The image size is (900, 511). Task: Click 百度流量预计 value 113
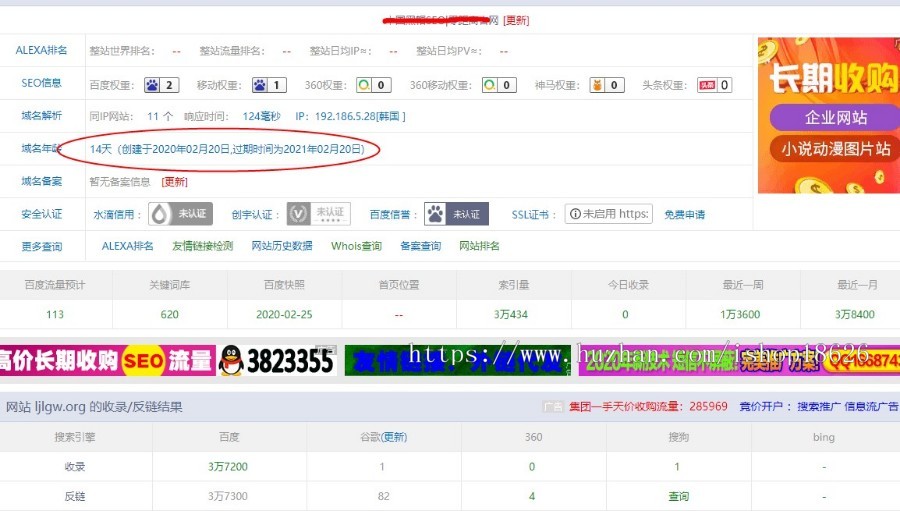[x=55, y=314]
